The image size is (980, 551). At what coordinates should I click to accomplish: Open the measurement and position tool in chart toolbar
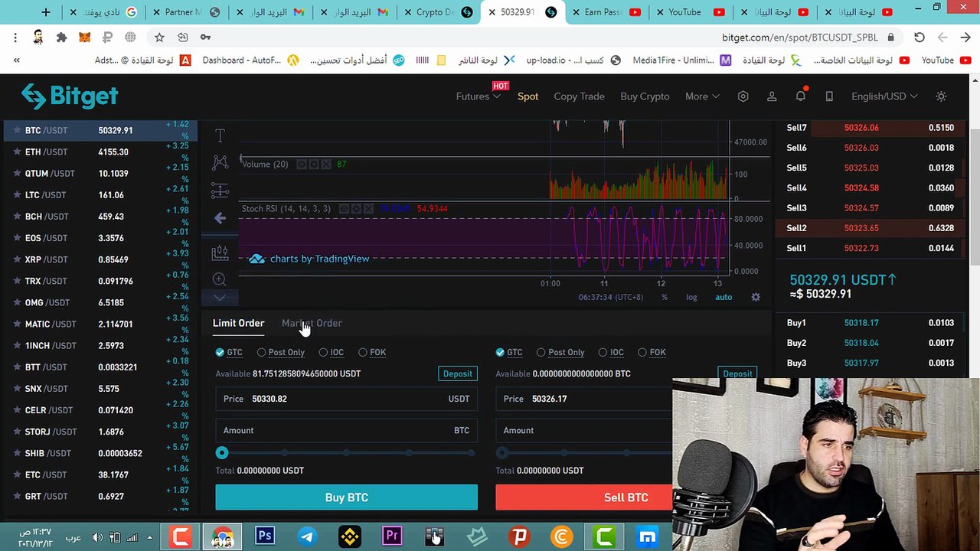[x=220, y=190]
